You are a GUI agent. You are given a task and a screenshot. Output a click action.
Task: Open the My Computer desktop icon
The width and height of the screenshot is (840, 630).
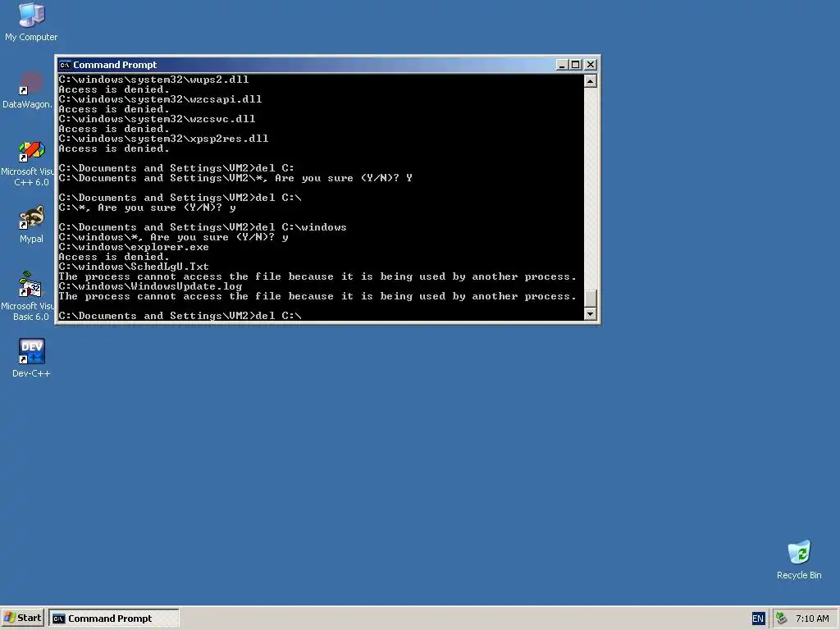31,22
